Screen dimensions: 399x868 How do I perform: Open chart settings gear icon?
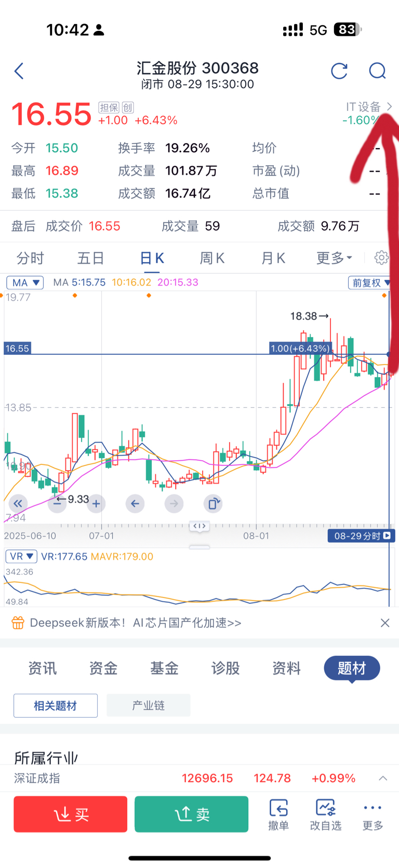381,257
